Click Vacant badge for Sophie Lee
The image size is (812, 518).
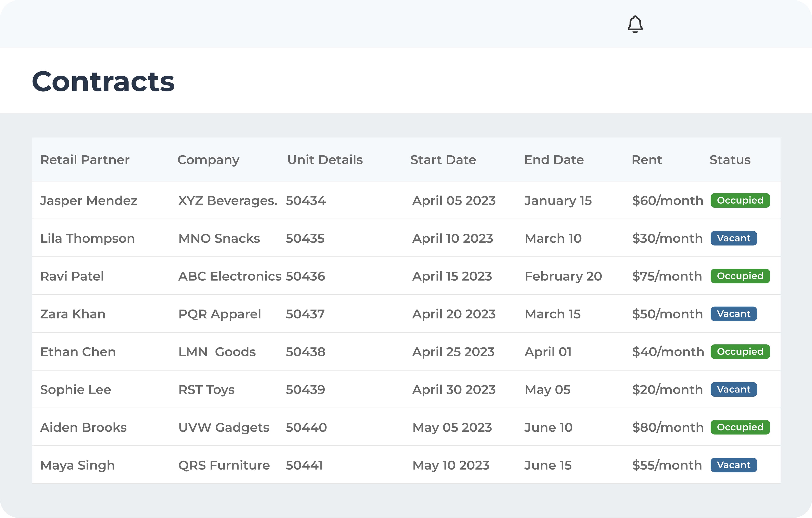coord(733,389)
